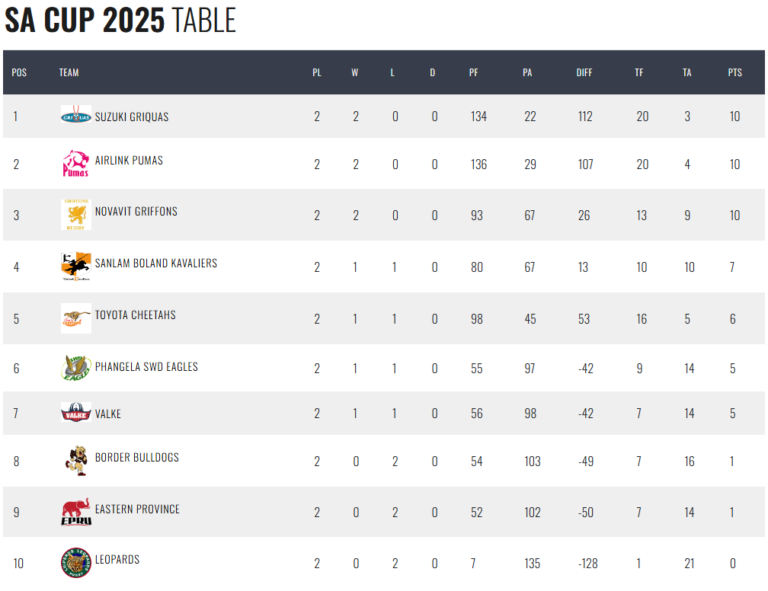Click the PTS column header
768x591 pixels.
735,72
